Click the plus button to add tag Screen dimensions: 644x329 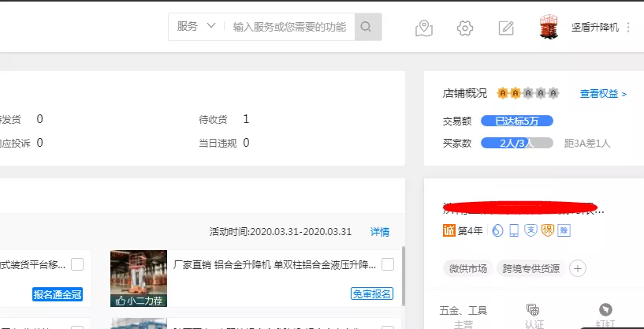point(578,269)
